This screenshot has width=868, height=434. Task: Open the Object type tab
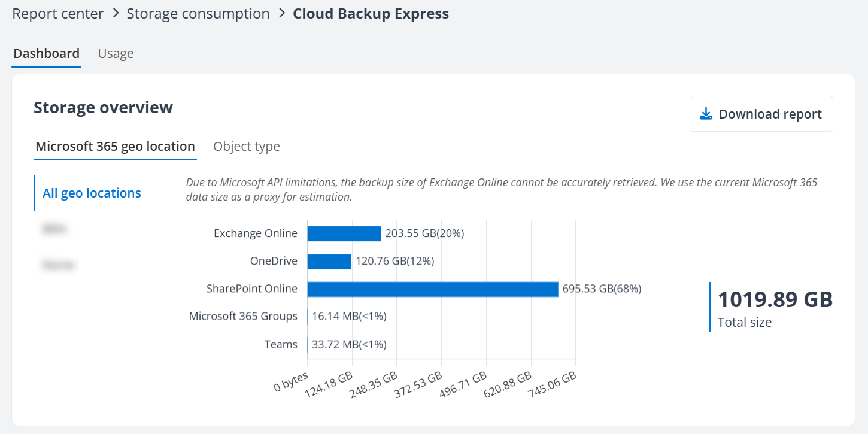point(247,146)
